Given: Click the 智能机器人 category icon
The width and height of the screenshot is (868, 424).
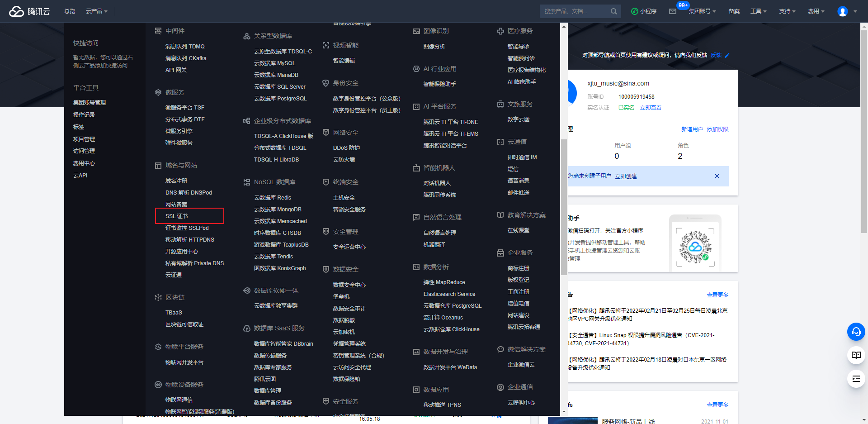Looking at the screenshot, I should tap(416, 168).
